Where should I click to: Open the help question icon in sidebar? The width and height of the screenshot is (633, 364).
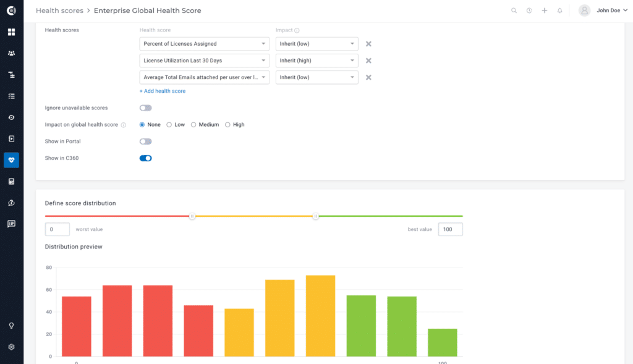pyautogui.click(x=11, y=203)
